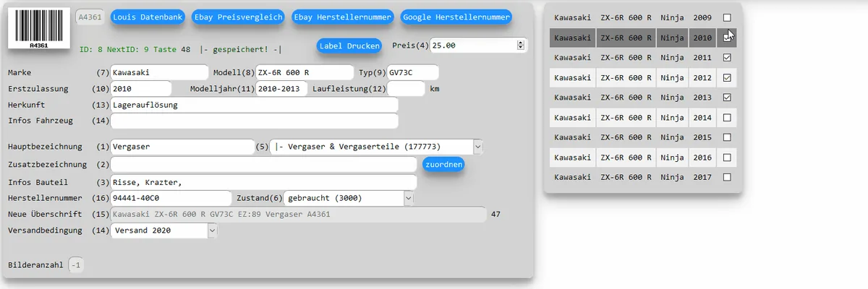Click the Modell field ZX-6R 600 R
868x289 pixels.
pyautogui.click(x=304, y=72)
